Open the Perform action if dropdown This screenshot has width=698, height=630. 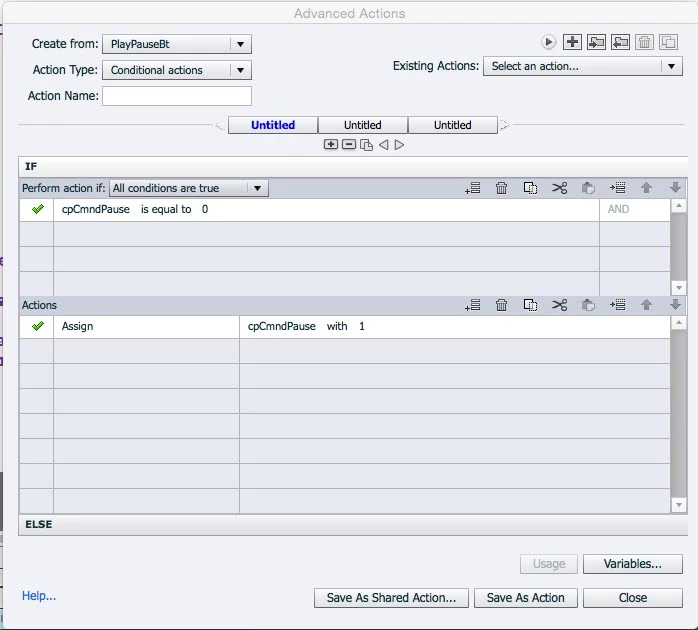189,188
